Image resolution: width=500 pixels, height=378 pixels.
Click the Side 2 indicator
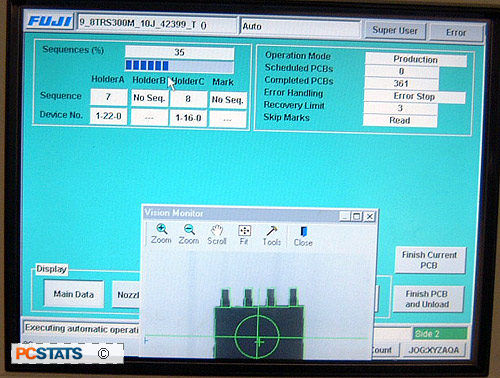(x=440, y=334)
